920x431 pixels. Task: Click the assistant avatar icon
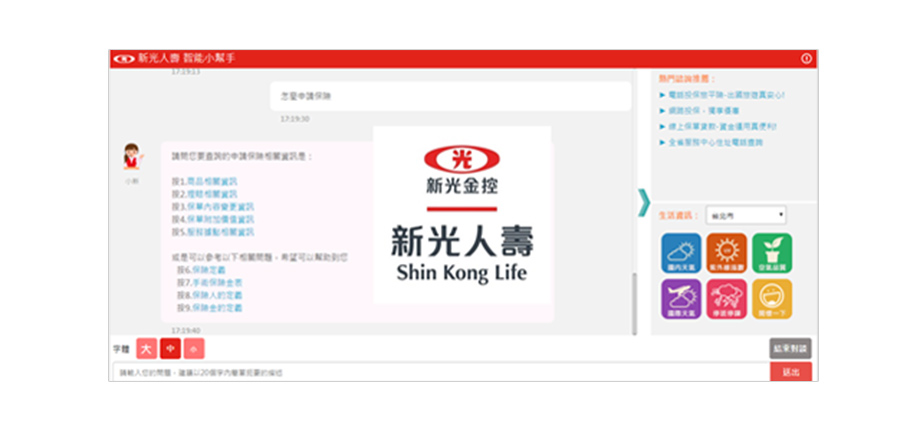click(x=133, y=156)
